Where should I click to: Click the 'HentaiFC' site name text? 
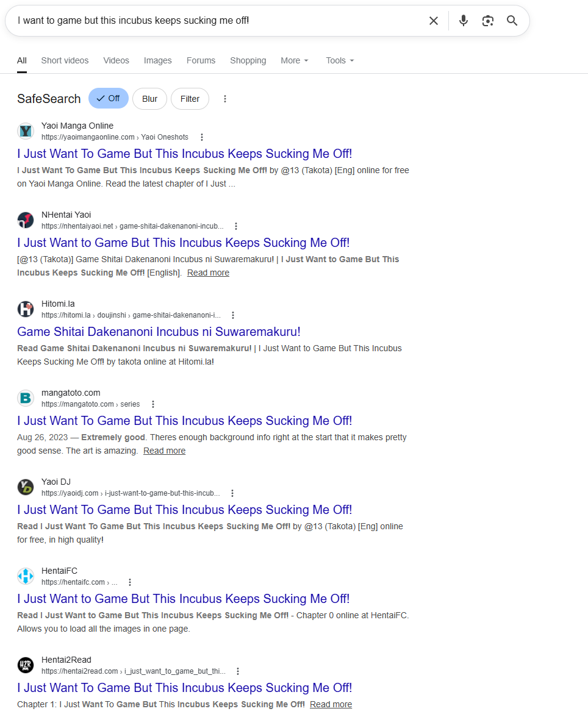point(60,571)
